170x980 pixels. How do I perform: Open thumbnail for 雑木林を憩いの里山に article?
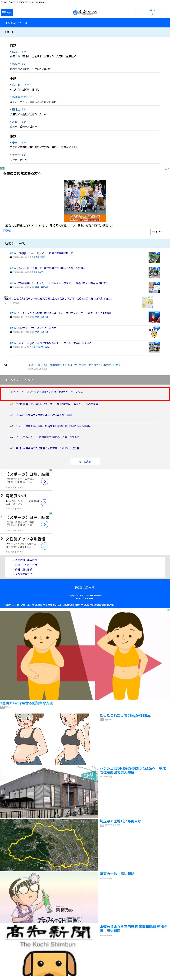point(154,272)
